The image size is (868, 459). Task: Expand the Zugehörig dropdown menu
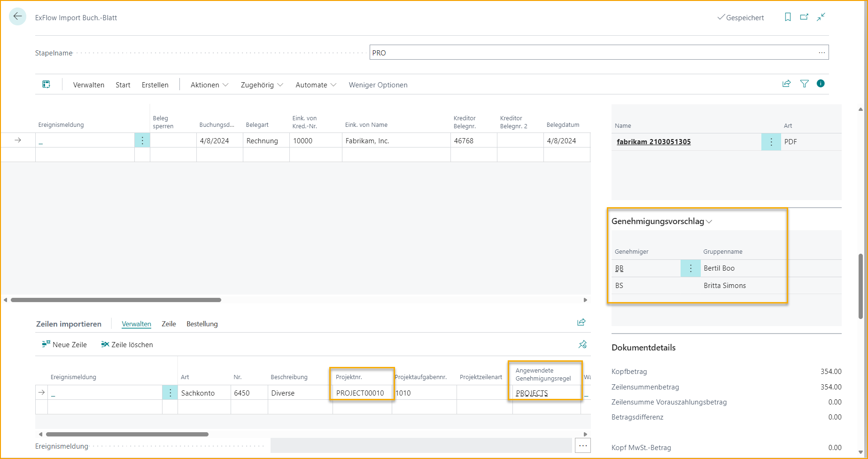262,85
